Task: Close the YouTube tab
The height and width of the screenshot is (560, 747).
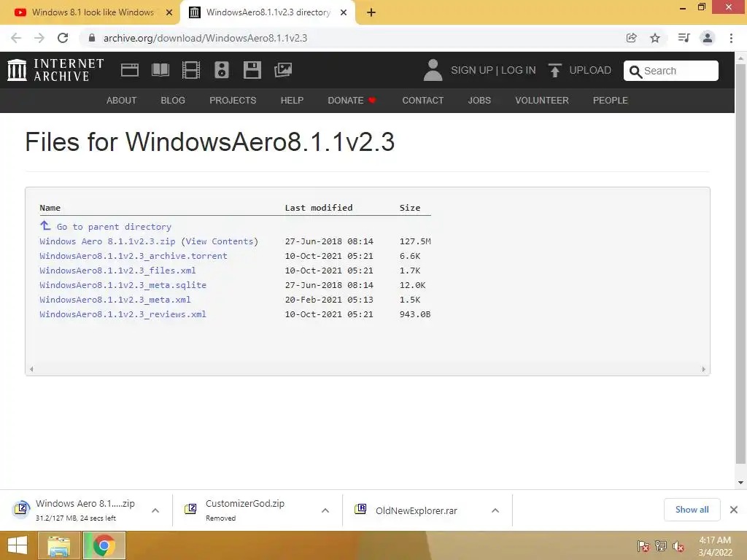Action: coord(169,12)
